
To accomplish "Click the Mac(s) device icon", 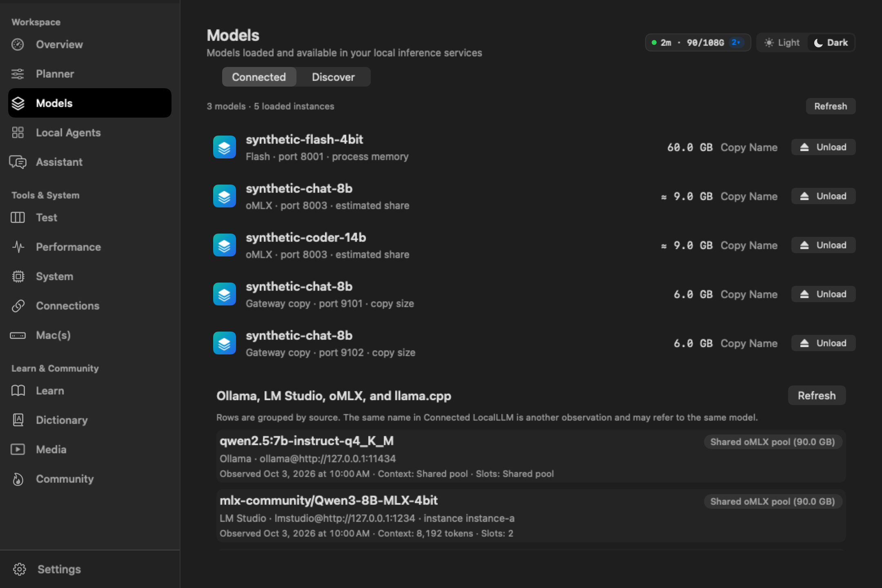I will click(x=18, y=336).
